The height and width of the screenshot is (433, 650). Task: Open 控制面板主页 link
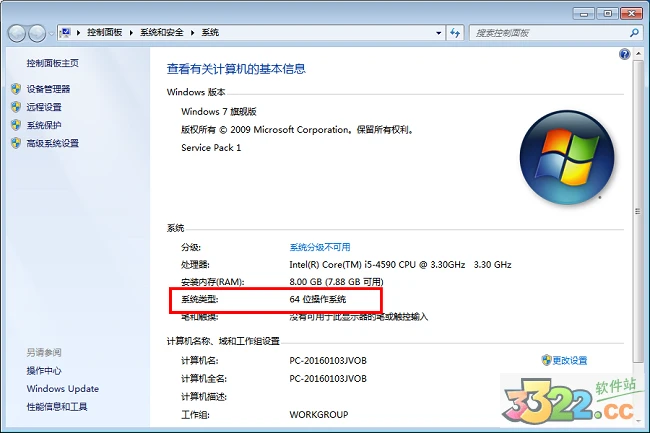tap(53, 63)
